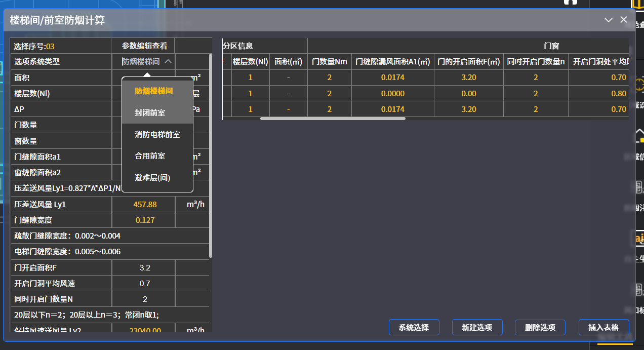Choose the highlighted 防烟楼梯间 list option
644x350 pixels.
point(154,91)
